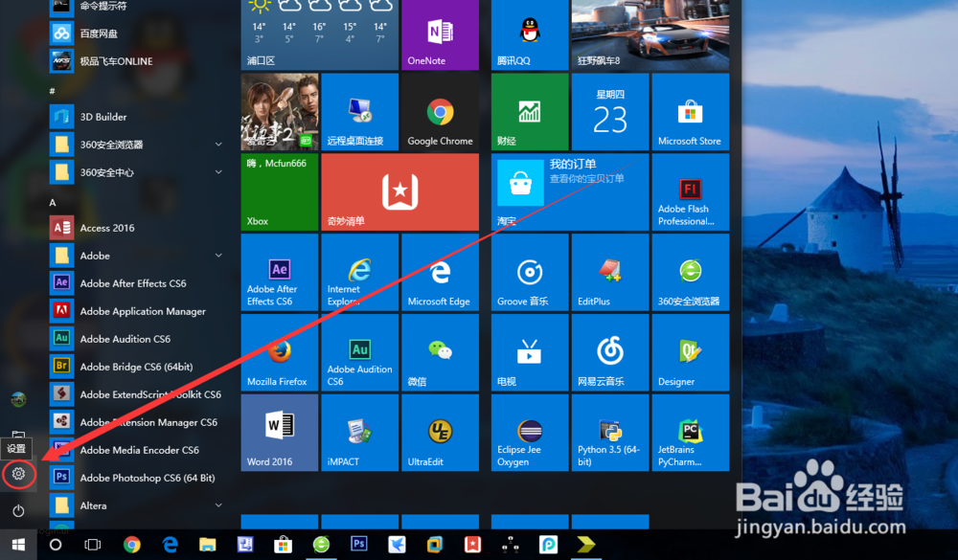This screenshot has height=560, width=958.
Task: Open the calendar tile showing 星期四 23
Action: pyautogui.click(x=609, y=112)
